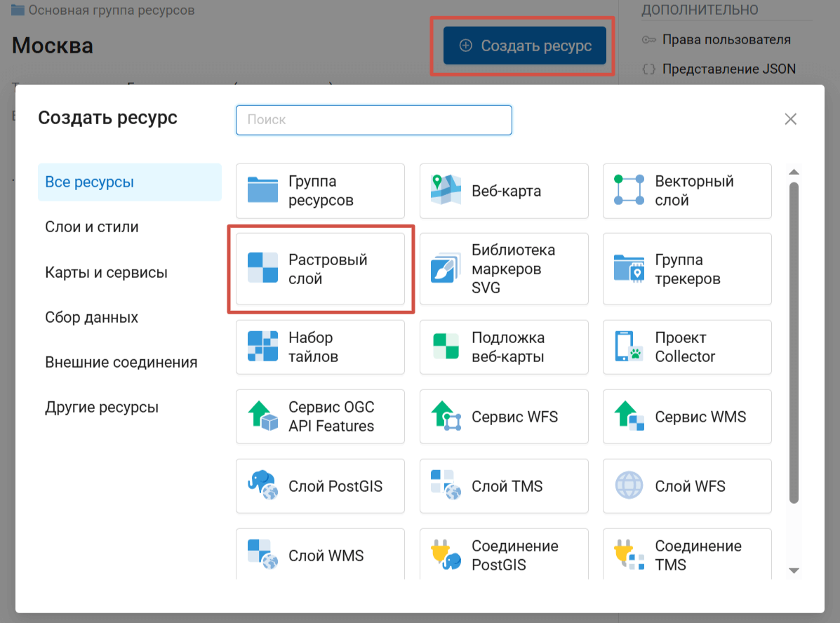Select the Сервис WMS icon
Viewport: 840px width, 623px height.
pos(629,417)
